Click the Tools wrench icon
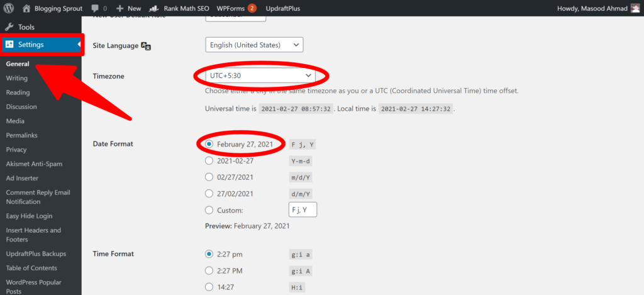Viewport: 644px width, 295px height. 10,27
